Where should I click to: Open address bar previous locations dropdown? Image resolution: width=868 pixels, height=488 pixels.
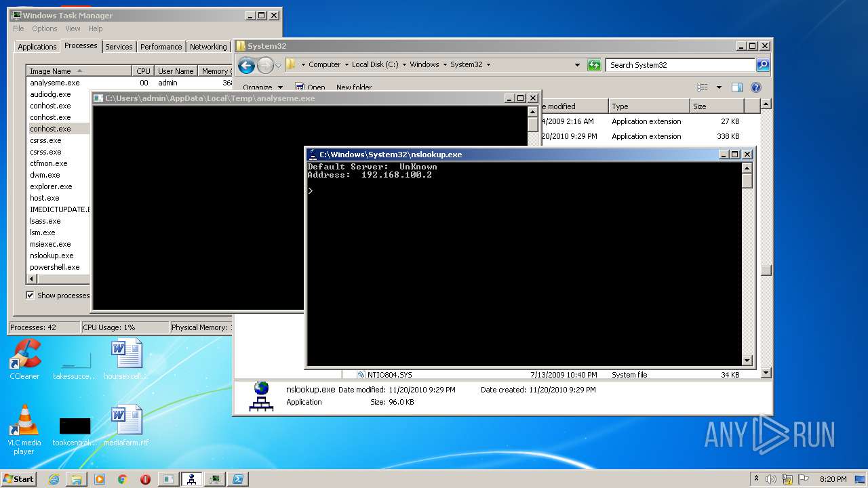[x=577, y=65]
